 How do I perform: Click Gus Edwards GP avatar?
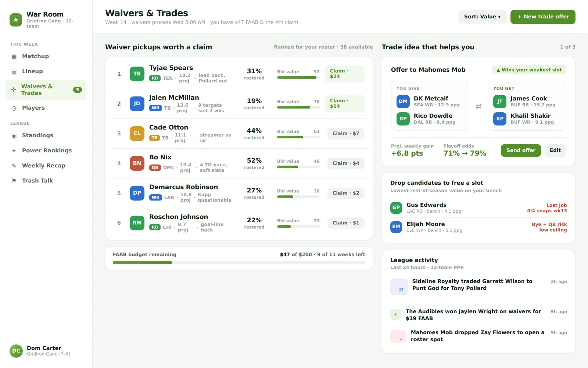pyautogui.click(x=396, y=208)
